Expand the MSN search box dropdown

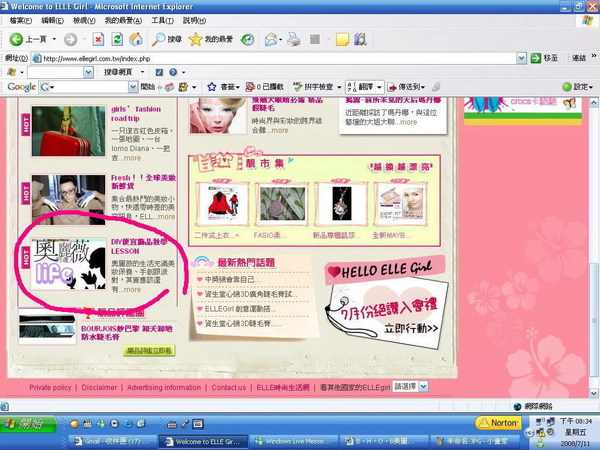[x=88, y=72]
